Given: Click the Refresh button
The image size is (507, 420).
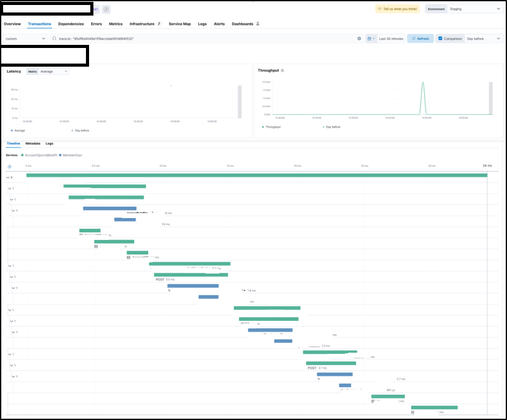Looking at the screenshot, I should pyautogui.click(x=420, y=39).
